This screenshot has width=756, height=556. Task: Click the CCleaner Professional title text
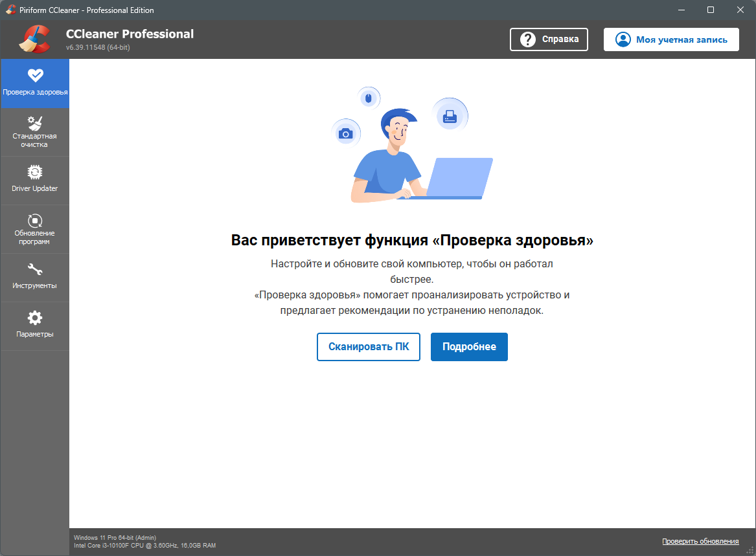130,34
